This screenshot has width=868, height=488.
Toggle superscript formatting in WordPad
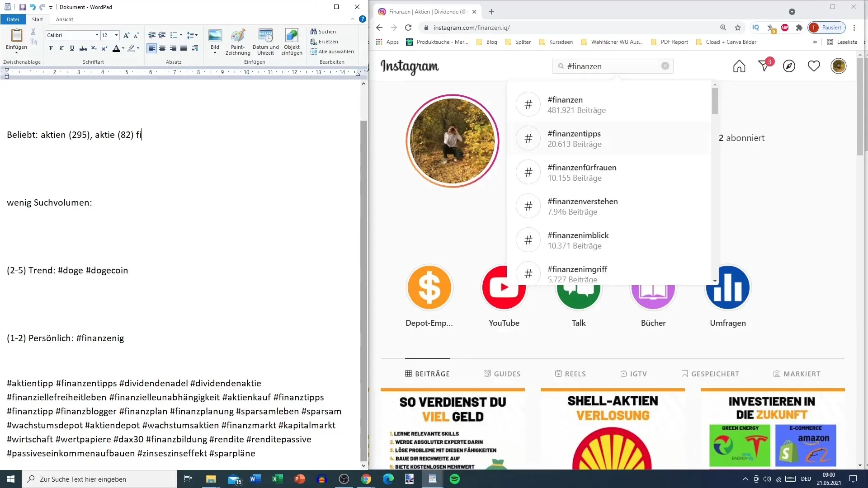point(104,48)
